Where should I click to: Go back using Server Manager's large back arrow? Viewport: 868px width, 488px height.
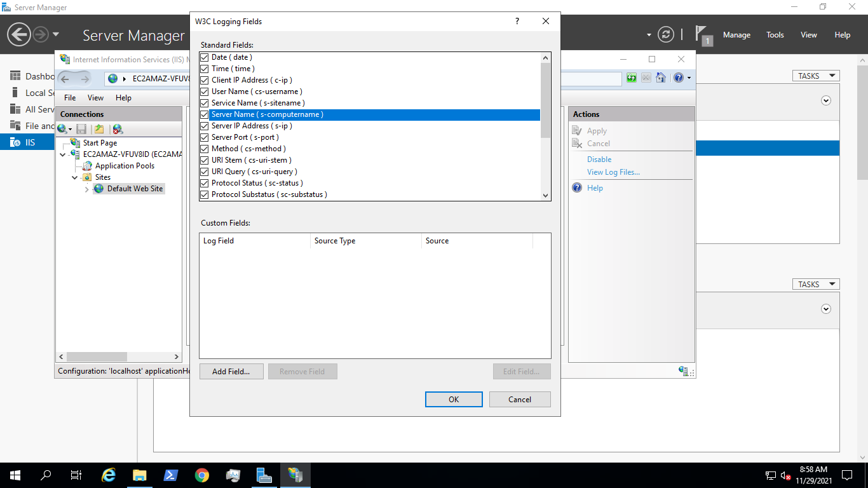pos(19,34)
